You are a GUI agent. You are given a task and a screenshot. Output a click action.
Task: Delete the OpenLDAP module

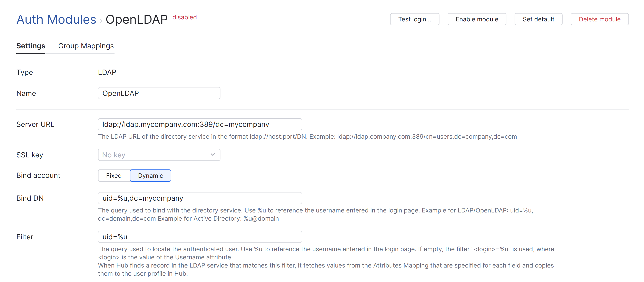(600, 19)
